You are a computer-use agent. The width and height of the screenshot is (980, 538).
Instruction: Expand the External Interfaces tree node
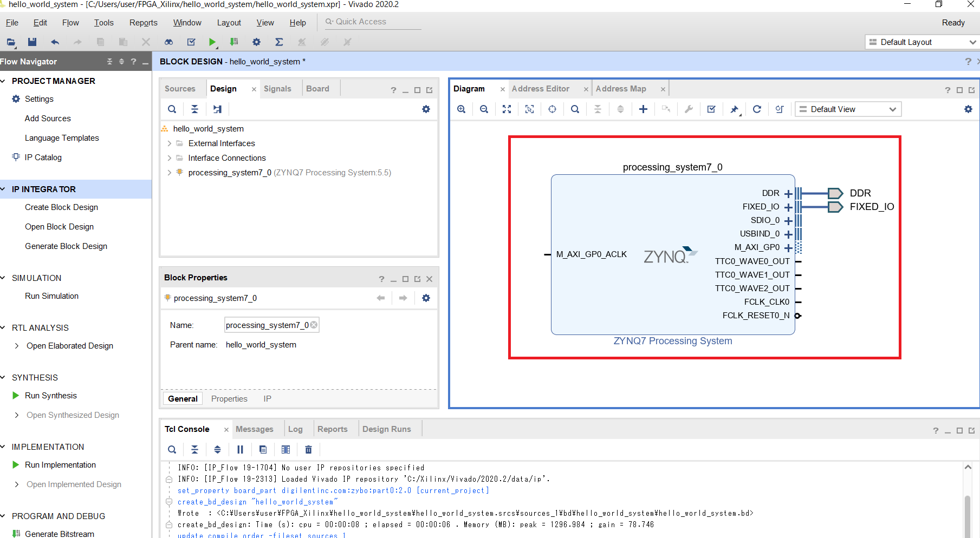click(170, 143)
